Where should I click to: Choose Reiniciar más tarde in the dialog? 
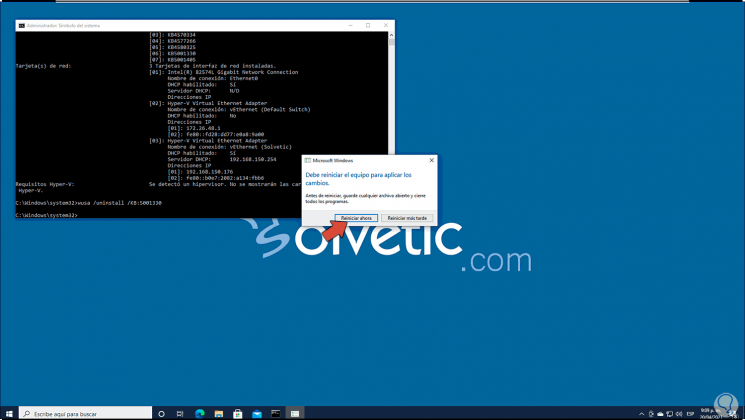click(407, 218)
